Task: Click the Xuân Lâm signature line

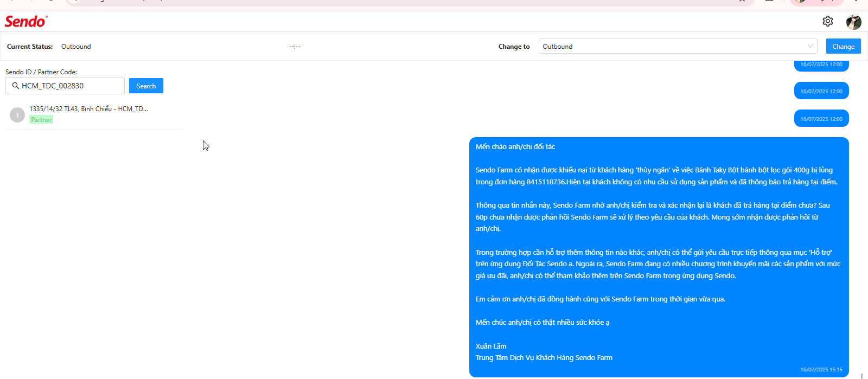Action: 491,346
